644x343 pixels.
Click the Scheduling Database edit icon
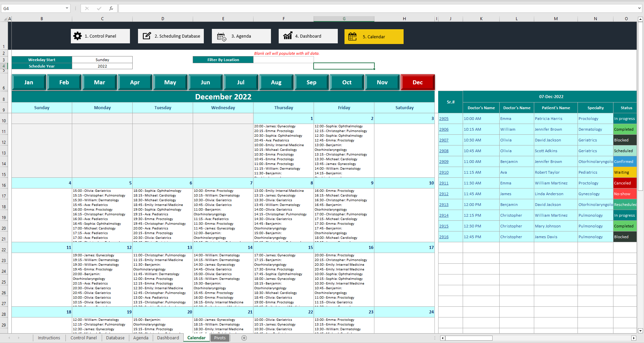147,36
